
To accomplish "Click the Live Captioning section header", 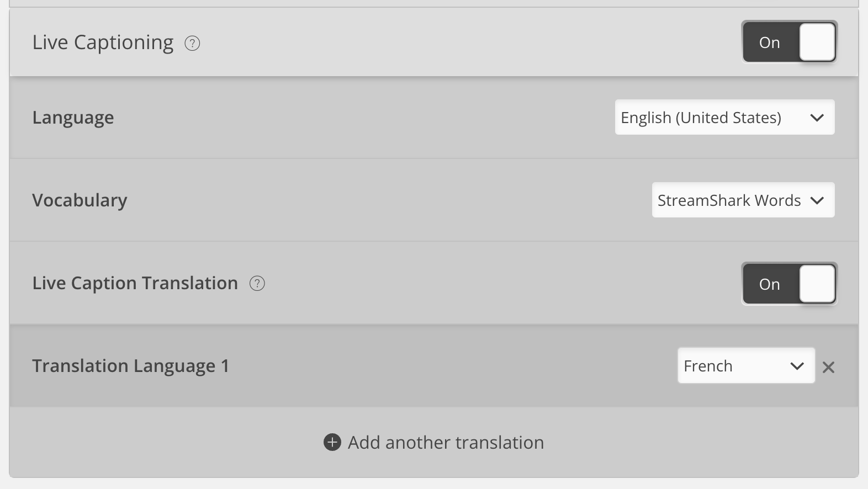I will coord(103,42).
